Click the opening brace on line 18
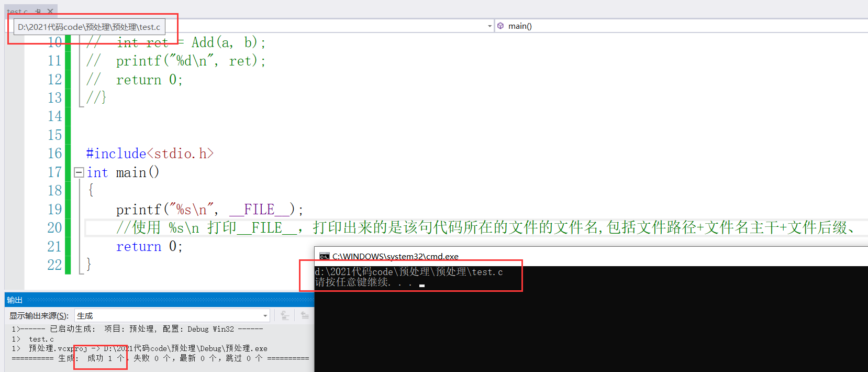The image size is (868, 372). coord(91,190)
